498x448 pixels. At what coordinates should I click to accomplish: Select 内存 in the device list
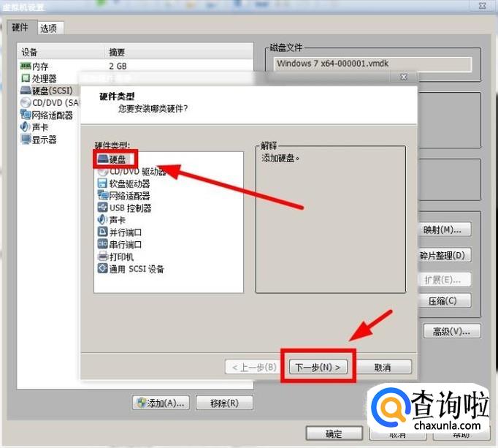tap(39, 67)
